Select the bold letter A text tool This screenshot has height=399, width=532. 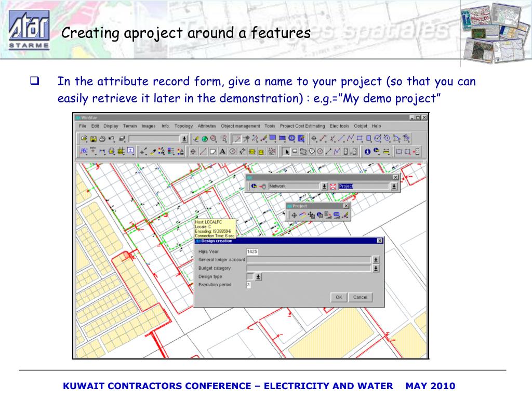(x=222, y=151)
